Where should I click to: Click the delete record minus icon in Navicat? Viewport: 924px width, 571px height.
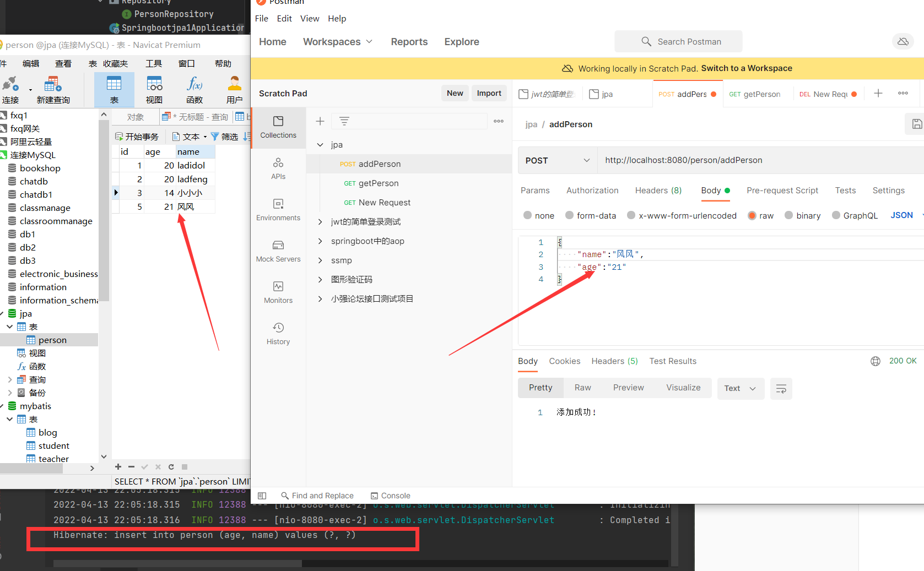tap(131, 466)
